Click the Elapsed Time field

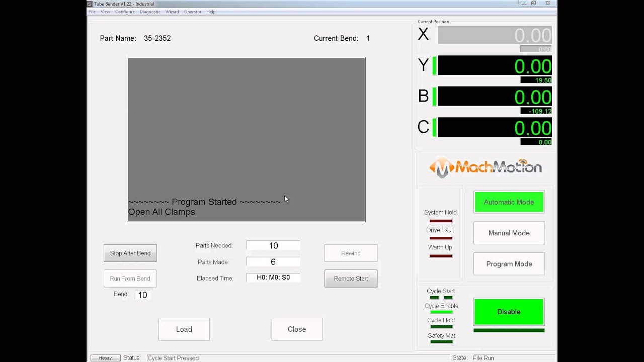click(273, 278)
